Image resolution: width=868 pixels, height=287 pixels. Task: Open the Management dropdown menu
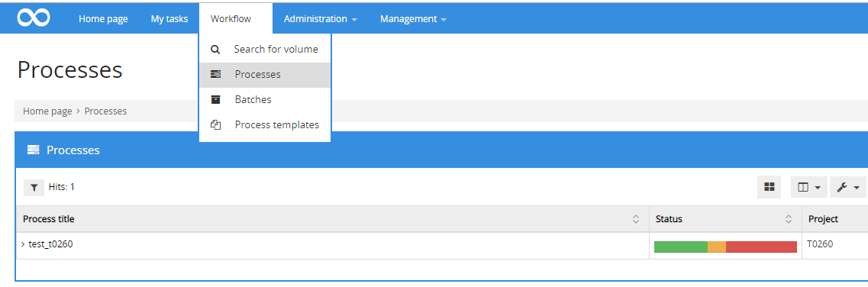(413, 19)
